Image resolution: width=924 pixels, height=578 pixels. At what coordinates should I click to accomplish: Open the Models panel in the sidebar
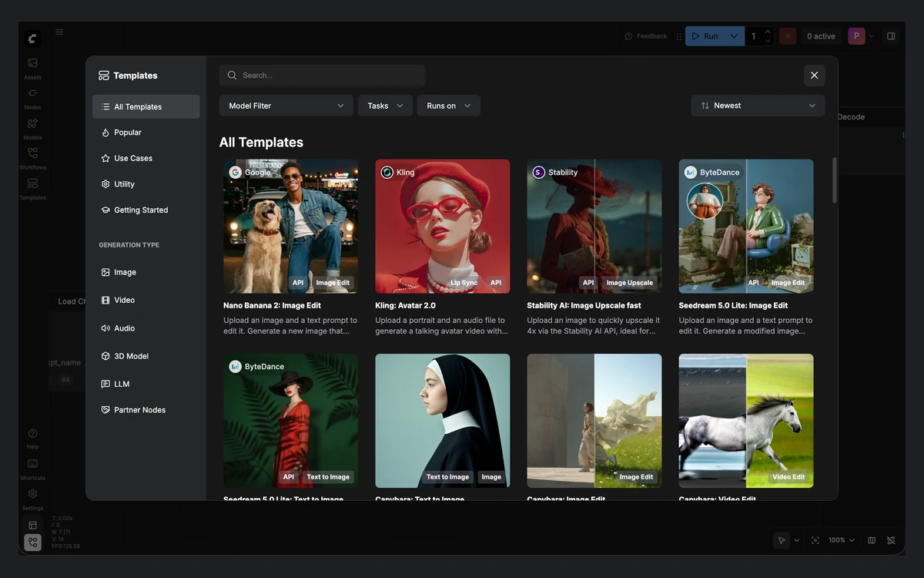(32, 127)
